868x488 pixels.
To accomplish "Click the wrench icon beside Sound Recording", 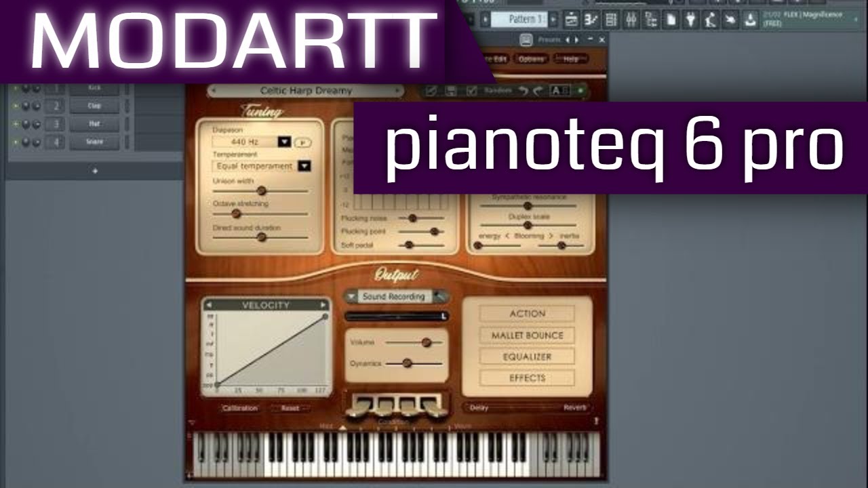I will click(x=440, y=296).
